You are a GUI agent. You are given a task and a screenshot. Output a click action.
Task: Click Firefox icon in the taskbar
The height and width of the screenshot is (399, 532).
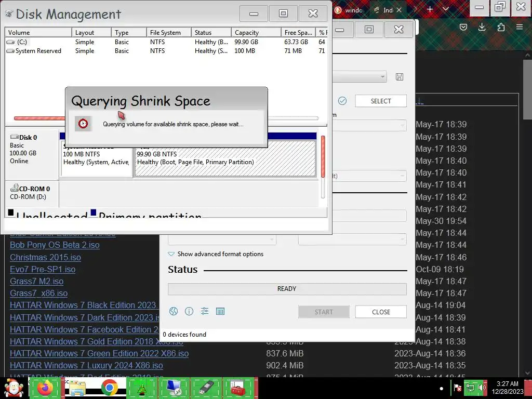click(45, 388)
